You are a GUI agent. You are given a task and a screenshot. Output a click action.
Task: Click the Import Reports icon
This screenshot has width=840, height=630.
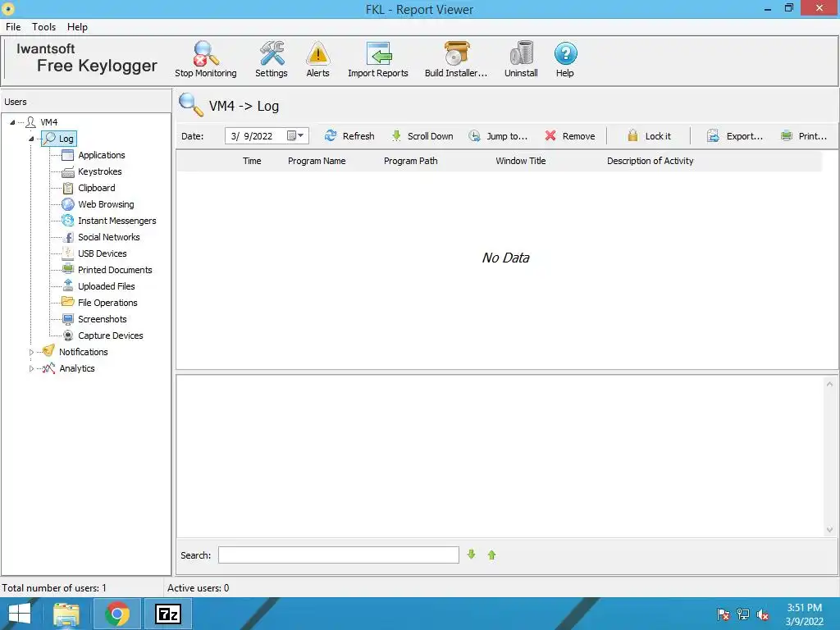point(377,59)
